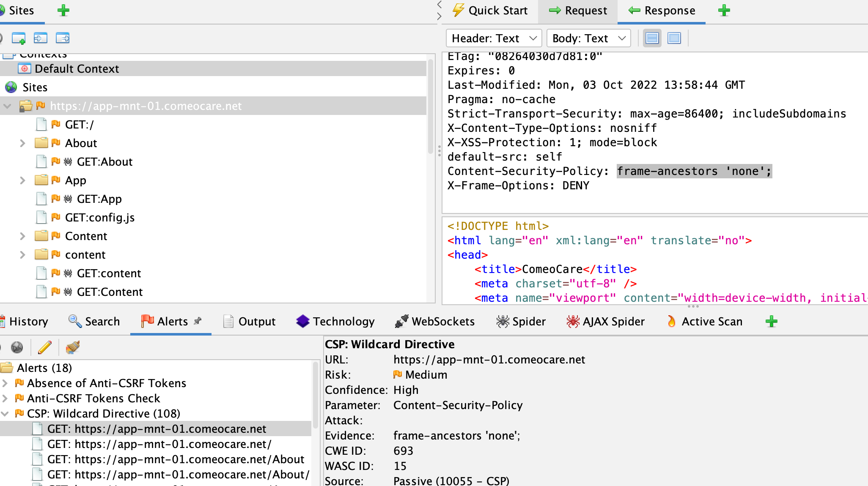
Task: Add a new tab with the green plus
Action: [723, 10]
